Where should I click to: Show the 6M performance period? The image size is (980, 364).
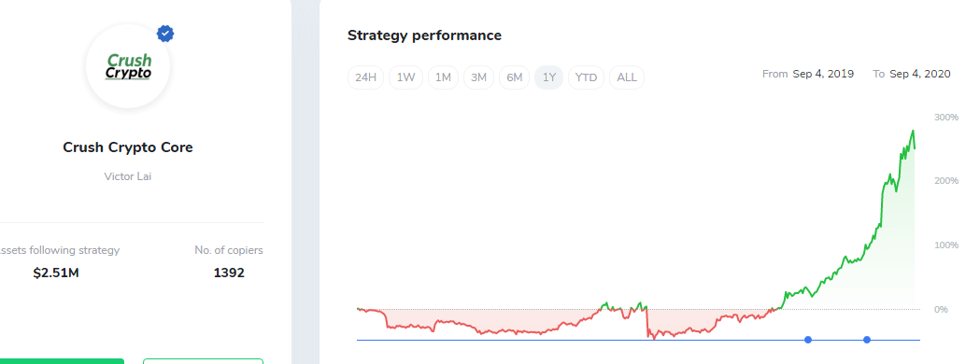[515, 77]
